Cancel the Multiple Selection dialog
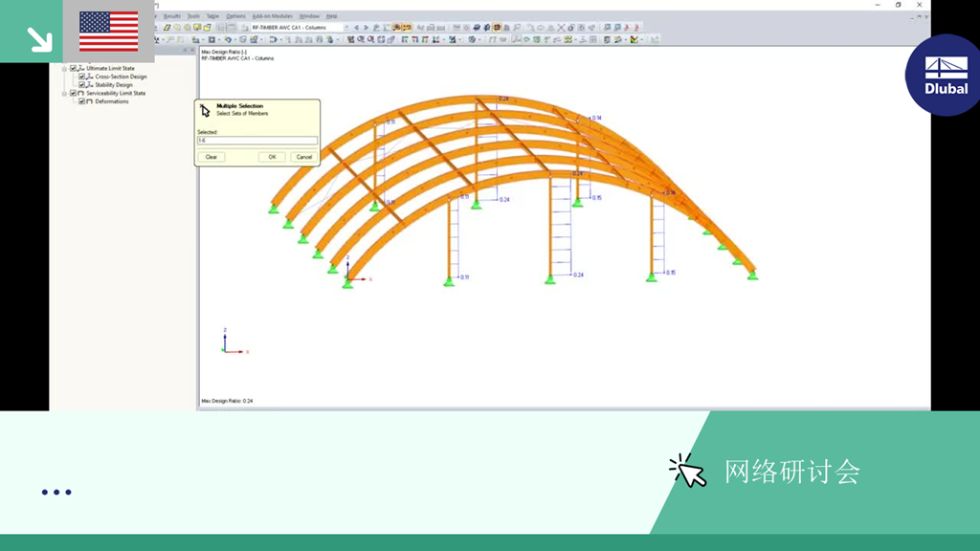This screenshot has width=980, height=551. (303, 157)
